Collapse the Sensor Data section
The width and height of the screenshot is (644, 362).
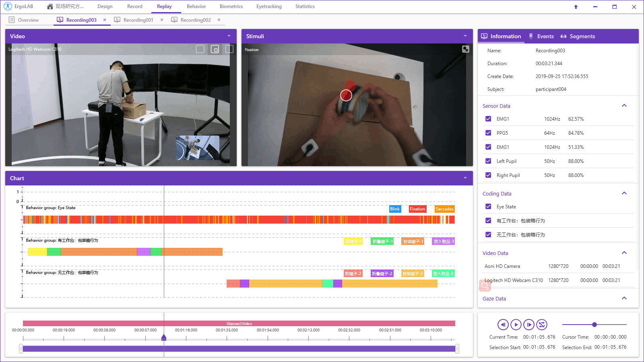(624, 106)
